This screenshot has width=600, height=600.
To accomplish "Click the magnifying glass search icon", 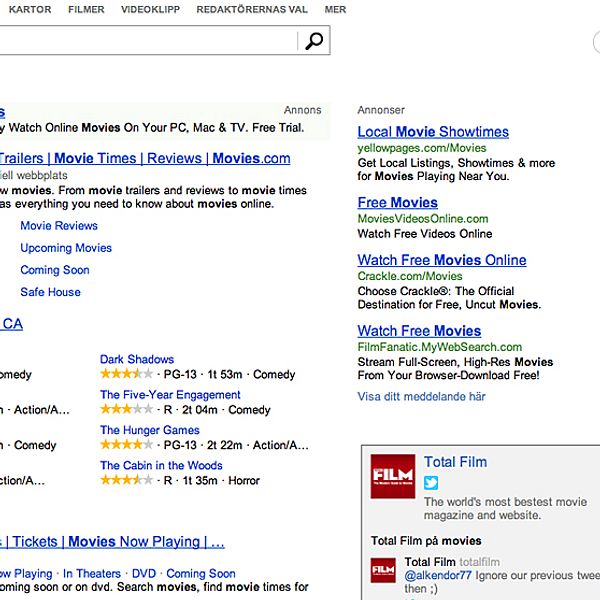I will pos(314,41).
